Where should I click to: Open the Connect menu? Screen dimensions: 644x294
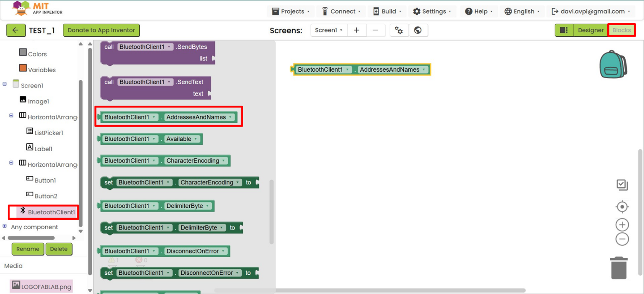point(341,12)
